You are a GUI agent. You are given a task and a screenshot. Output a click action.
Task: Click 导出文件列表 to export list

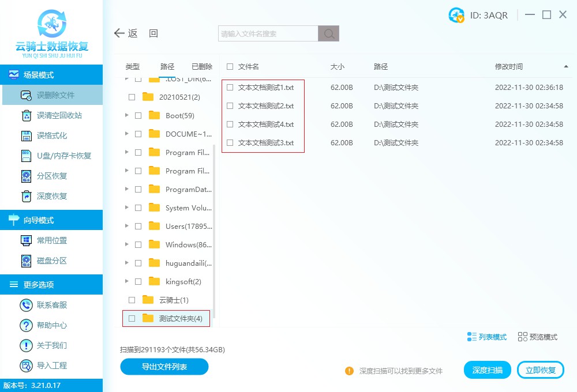coord(164,367)
